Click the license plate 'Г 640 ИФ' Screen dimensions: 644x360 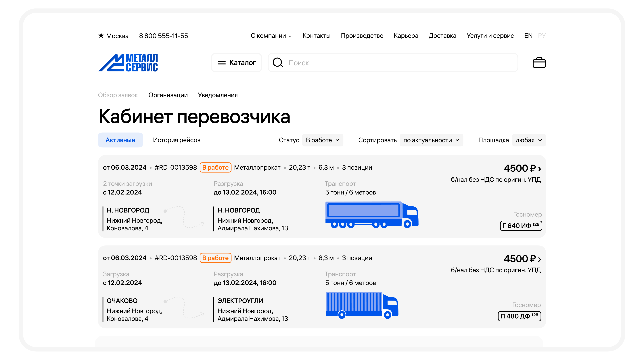521,226
